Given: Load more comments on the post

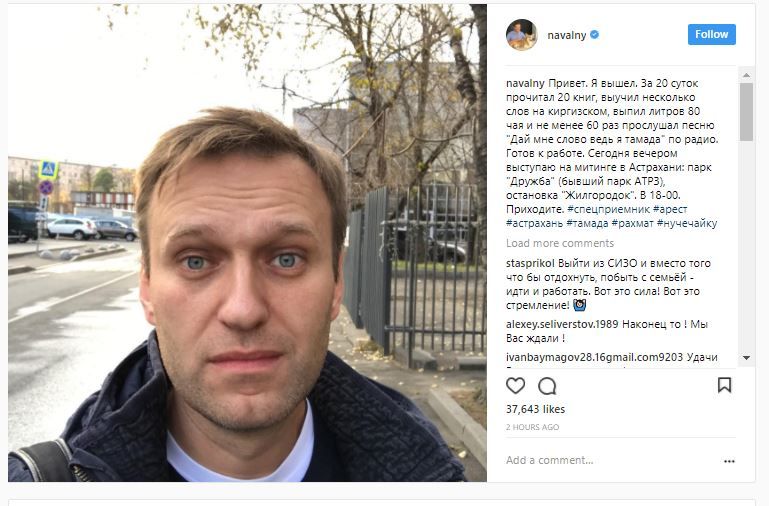Looking at the screenshot, I should (560, 243).
